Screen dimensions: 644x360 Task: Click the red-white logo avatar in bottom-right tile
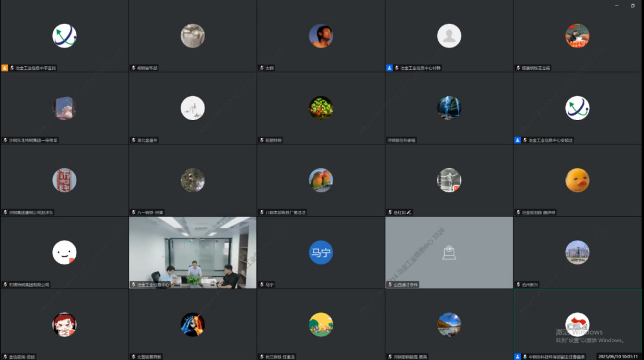coord(577,325)
